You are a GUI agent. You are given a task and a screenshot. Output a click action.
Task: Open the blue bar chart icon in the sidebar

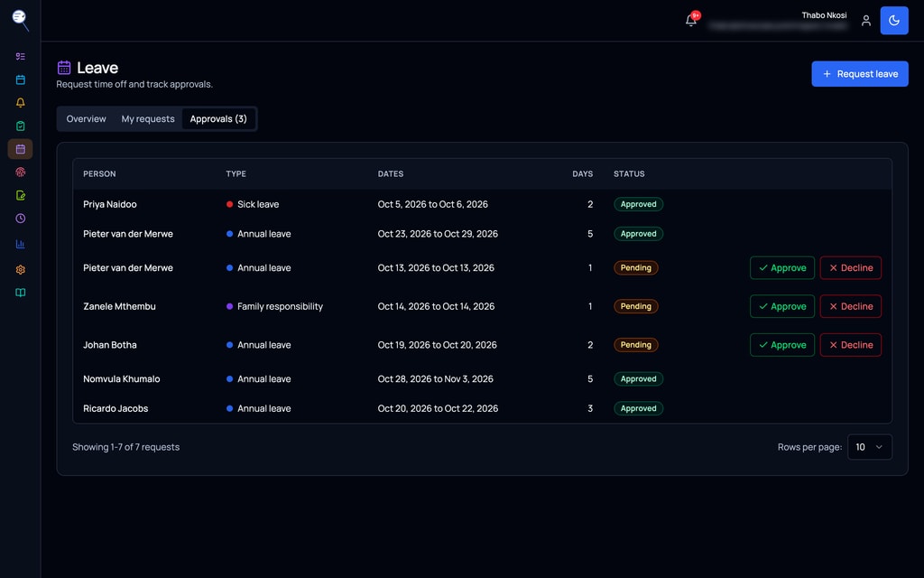click(20, 244)
